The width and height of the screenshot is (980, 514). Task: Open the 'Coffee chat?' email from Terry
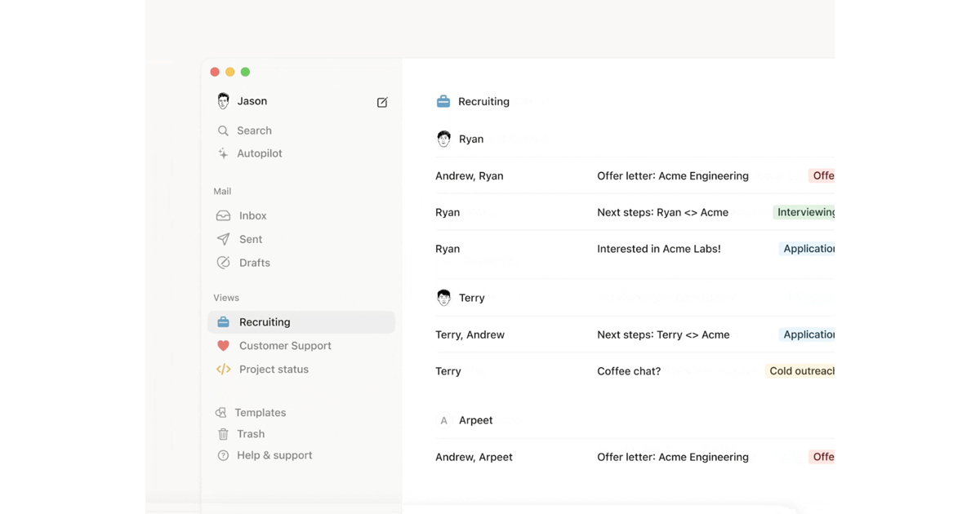click(x=629, y=371)
